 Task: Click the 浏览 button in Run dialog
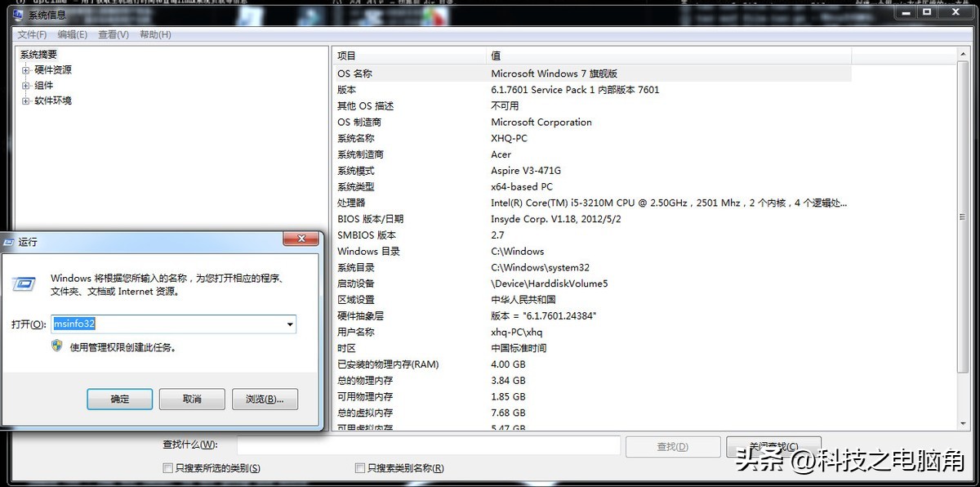click(x=266, y=399)
